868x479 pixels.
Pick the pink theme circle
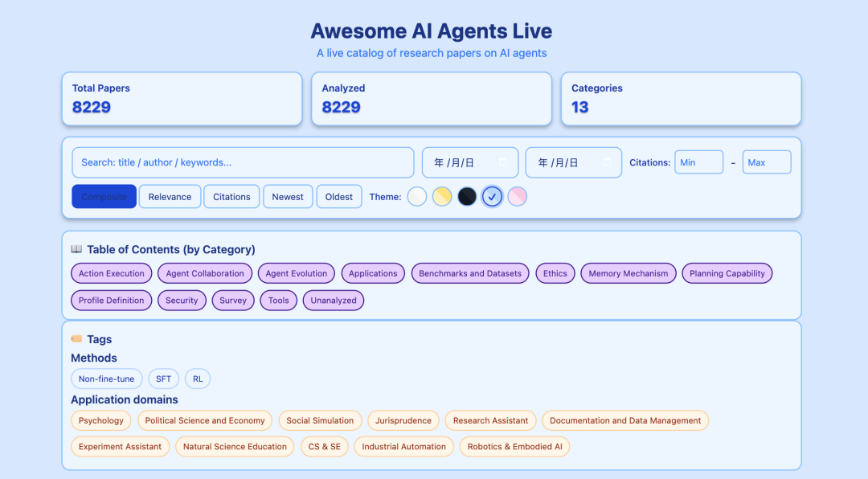[x=518, y=196]
